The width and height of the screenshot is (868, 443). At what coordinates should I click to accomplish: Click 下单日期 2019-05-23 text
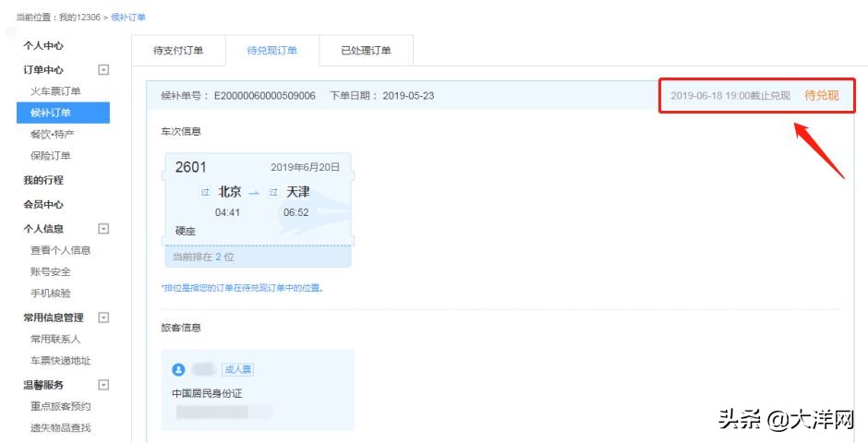point(382,96)
